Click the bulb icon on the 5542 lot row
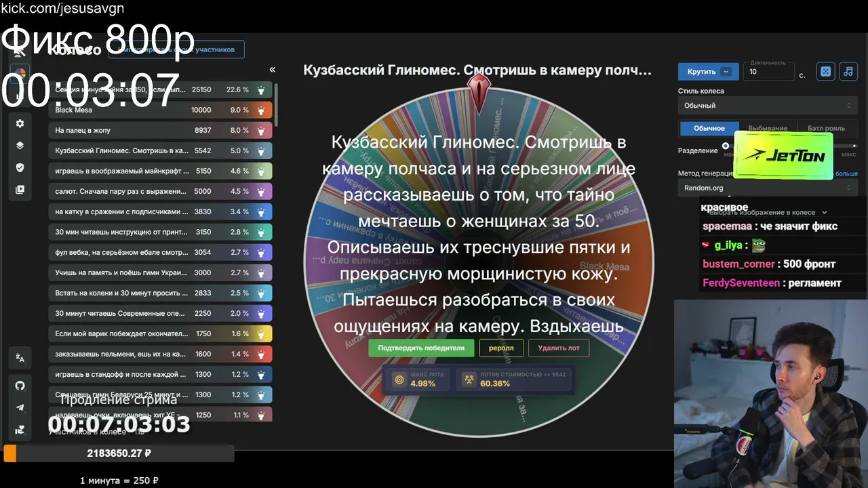This screenshot has width=868, height=488. point(261,150)
